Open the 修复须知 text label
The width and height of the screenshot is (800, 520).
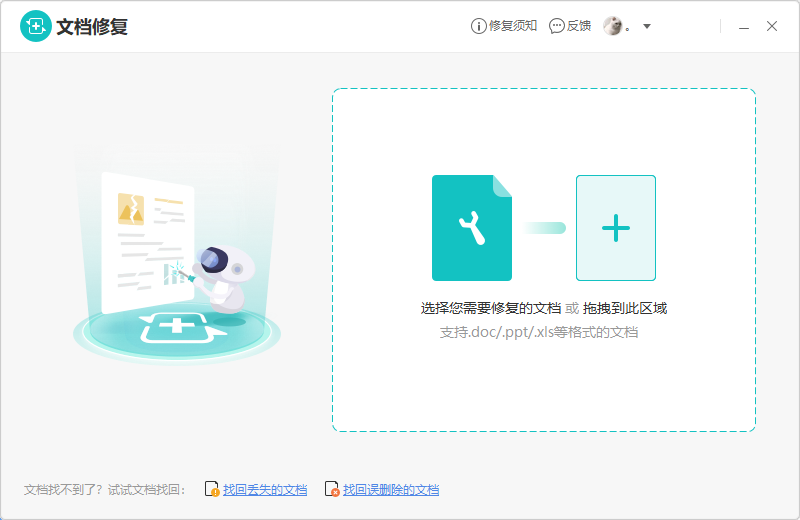point(513,26)
